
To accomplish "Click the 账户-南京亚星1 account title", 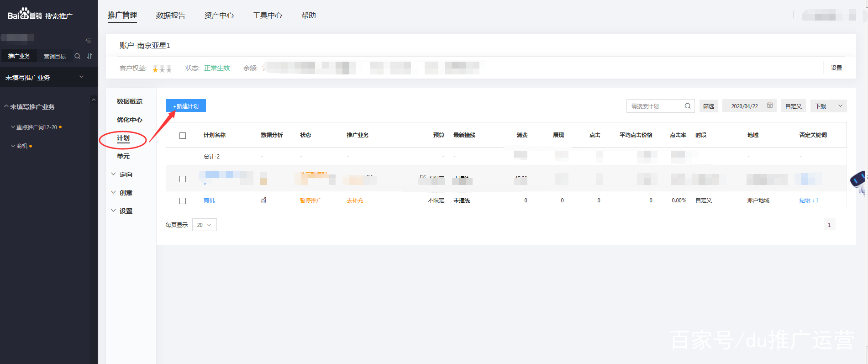I will coord(145,46).
